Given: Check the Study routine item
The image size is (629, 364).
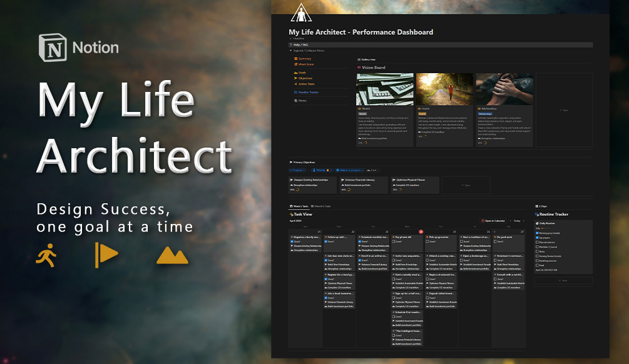Looking at the screenshot, I should point(537,251).
